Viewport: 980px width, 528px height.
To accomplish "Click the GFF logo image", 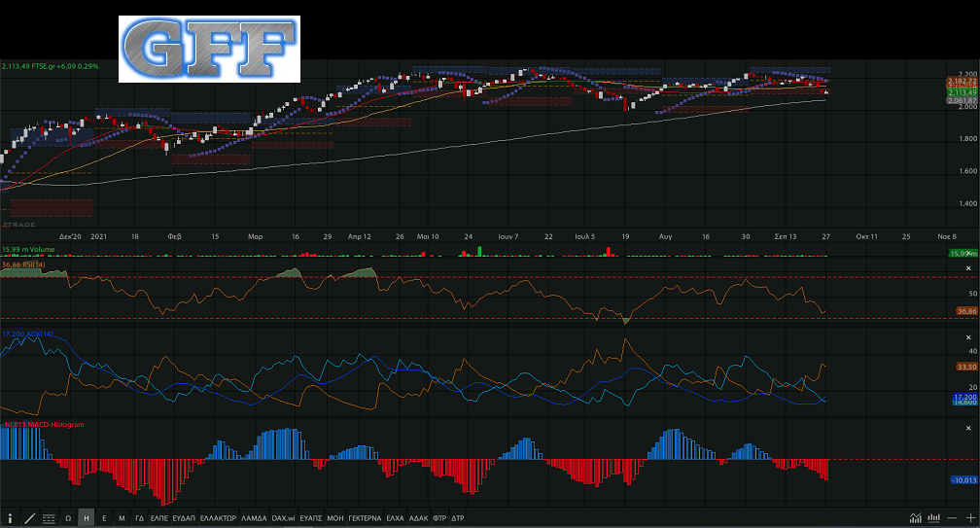I will [x=209, y=50].
